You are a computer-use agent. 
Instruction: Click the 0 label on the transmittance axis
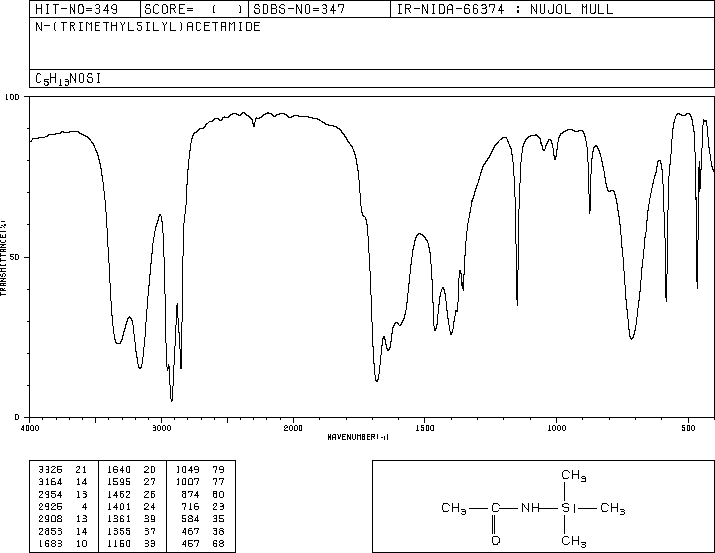coord(17,417)
